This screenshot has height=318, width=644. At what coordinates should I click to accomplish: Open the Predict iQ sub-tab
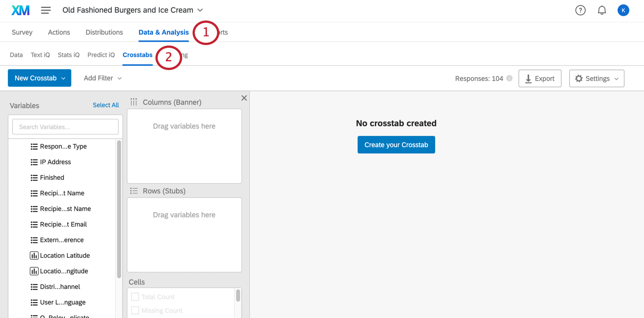click(x=101, y=55)
